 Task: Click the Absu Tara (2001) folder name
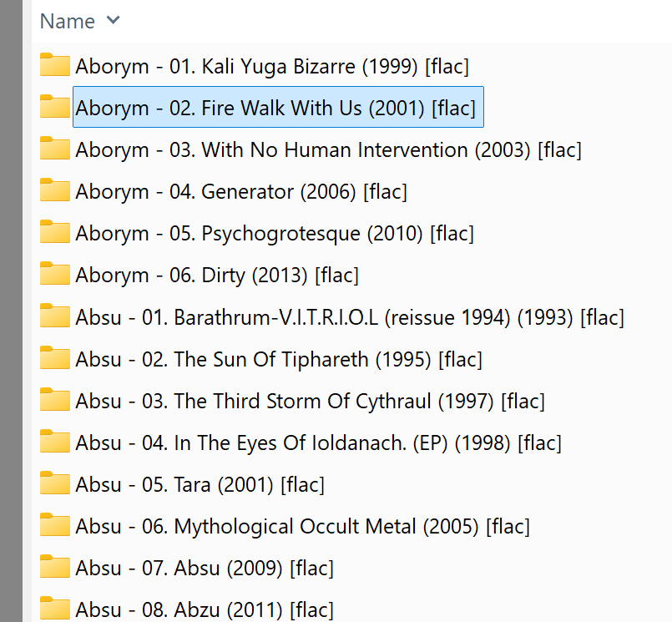tap(200, 484)
